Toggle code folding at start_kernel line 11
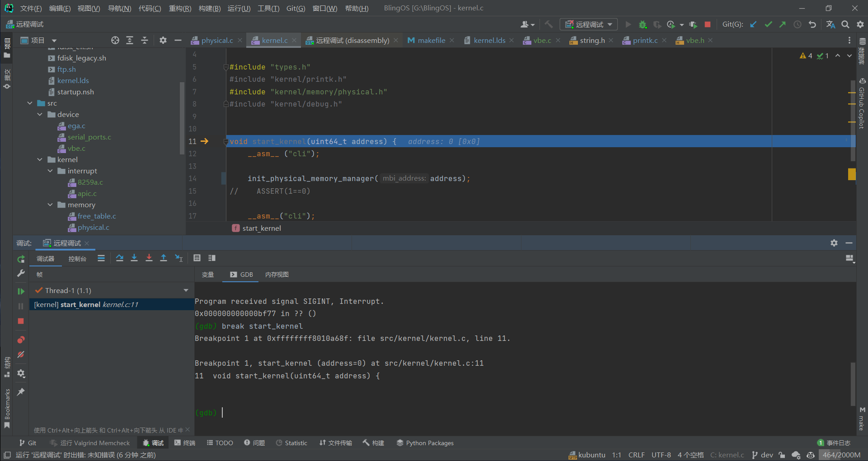 (x=225, y=142)
